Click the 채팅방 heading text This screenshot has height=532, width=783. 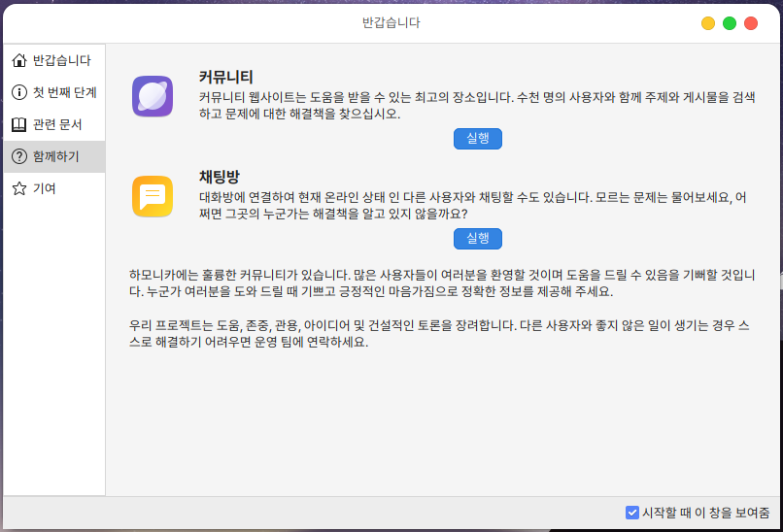click(x=219, y=177)
